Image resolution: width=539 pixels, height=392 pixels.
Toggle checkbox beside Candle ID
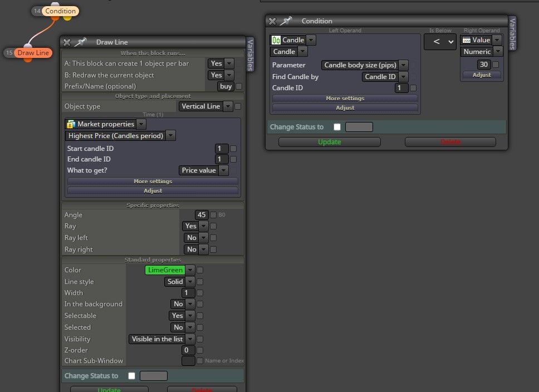(x=413, y=88)
